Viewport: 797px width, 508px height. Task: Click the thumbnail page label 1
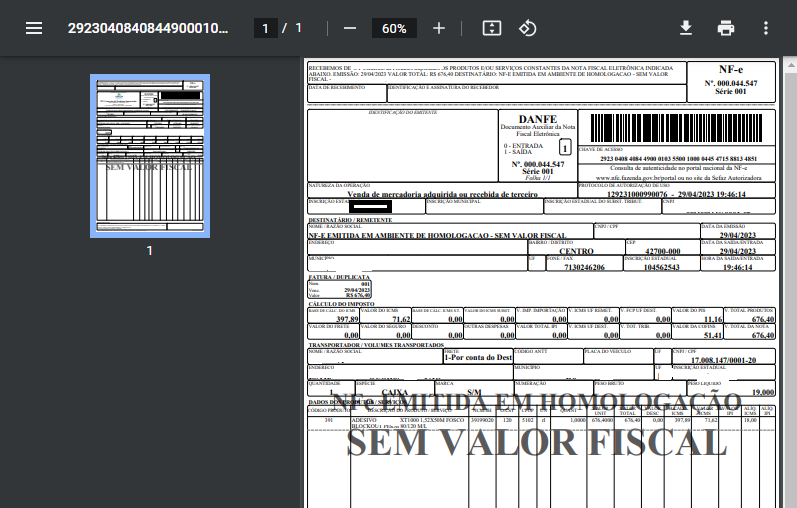click(x=150, y=251)
